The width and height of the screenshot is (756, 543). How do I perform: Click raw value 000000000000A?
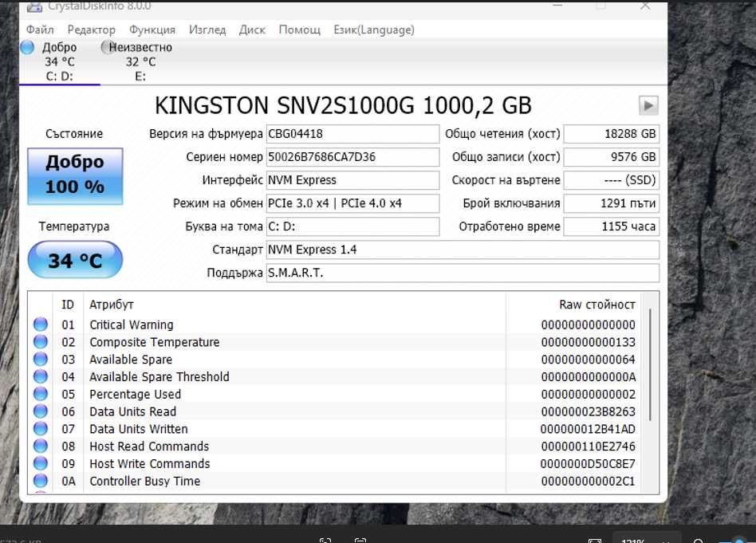(x=589, y=377)
